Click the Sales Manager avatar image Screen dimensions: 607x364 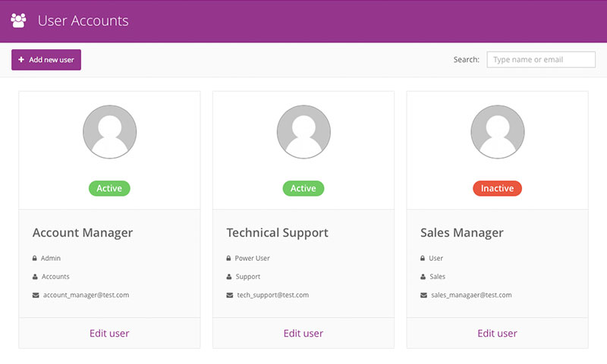click(498, 132)
